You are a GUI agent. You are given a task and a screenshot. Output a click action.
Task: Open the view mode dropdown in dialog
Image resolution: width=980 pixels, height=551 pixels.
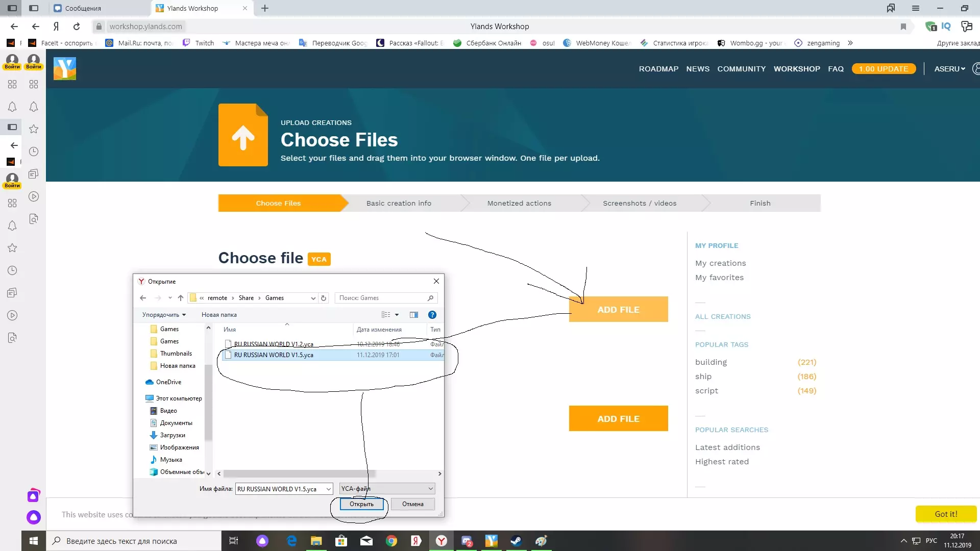tap(397, 315)
